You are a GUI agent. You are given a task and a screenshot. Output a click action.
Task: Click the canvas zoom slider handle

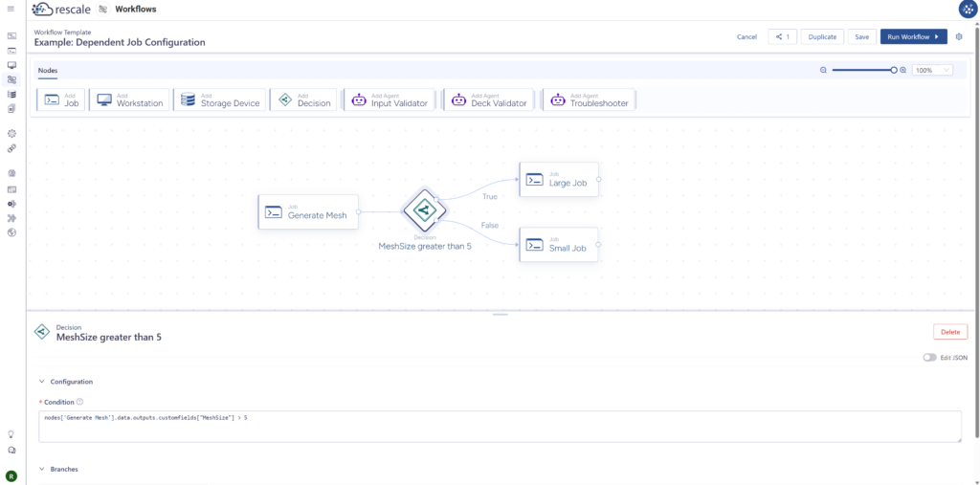click(x=894, y=70)
